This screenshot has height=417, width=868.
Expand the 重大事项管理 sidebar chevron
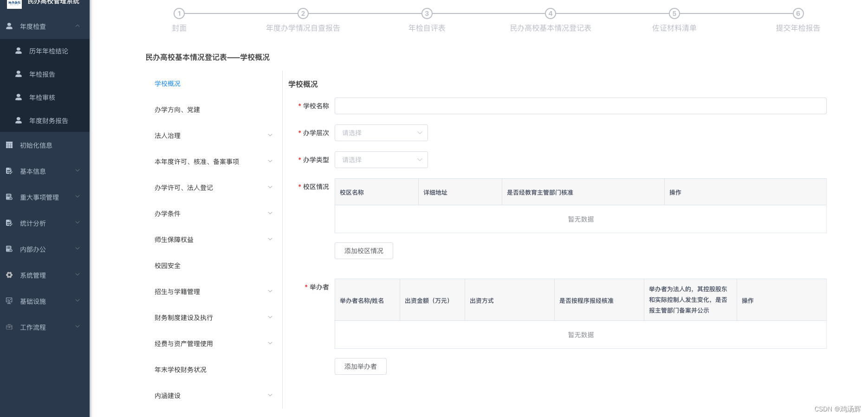[x=78, y=197]
